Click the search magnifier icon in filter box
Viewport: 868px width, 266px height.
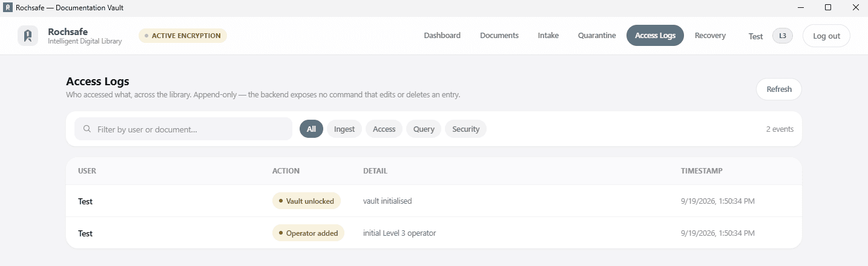tap(87, 129)
